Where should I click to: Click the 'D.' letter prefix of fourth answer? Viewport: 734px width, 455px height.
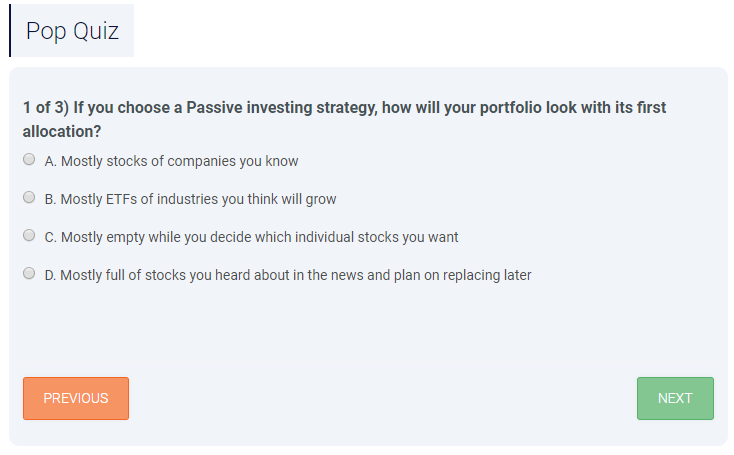[x=51, y=275]
